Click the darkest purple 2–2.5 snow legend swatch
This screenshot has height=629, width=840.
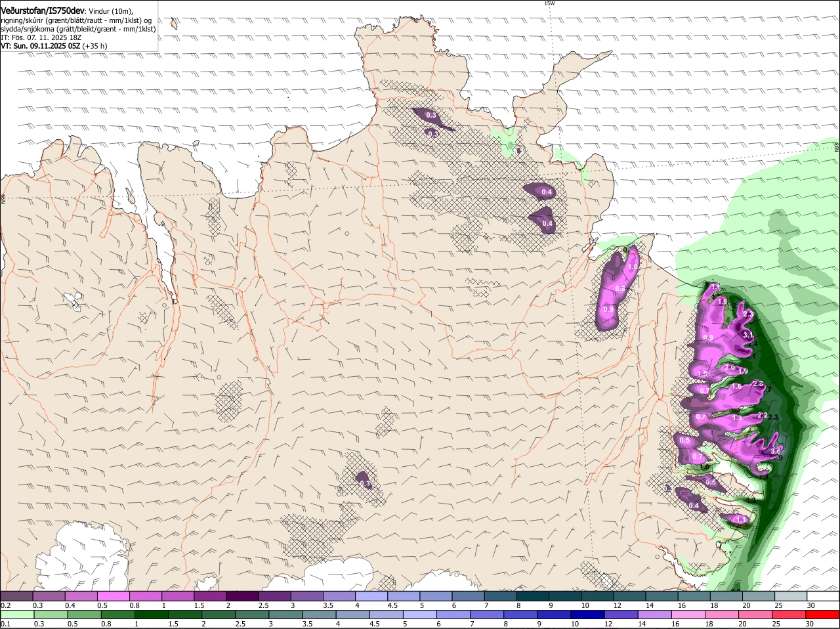coord(242,596)
